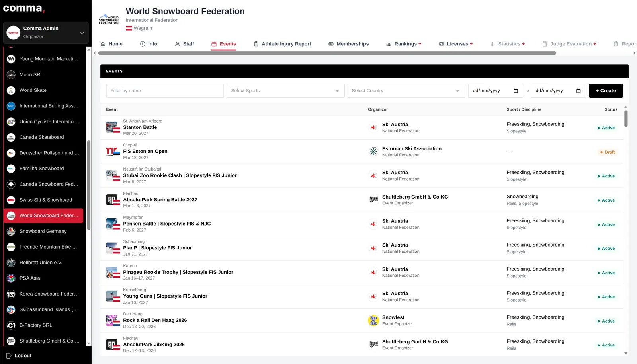Viewport: 637px width, 364px height.
Task: Click the Draft status of FIS Estonian Open
Action: pos(608,152)
